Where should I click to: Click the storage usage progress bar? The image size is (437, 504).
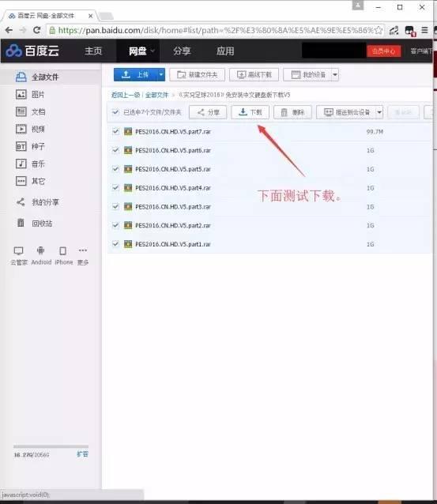[51, 446]
